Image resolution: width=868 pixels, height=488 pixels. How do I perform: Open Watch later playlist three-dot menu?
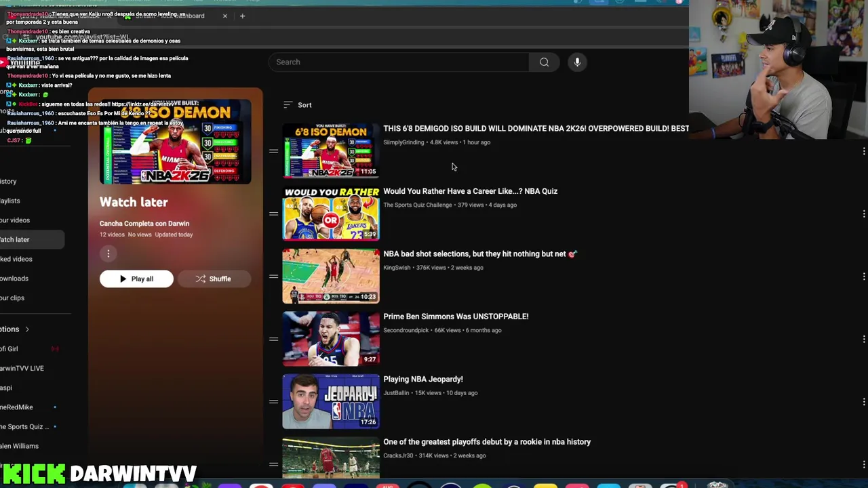coord(108,253)
